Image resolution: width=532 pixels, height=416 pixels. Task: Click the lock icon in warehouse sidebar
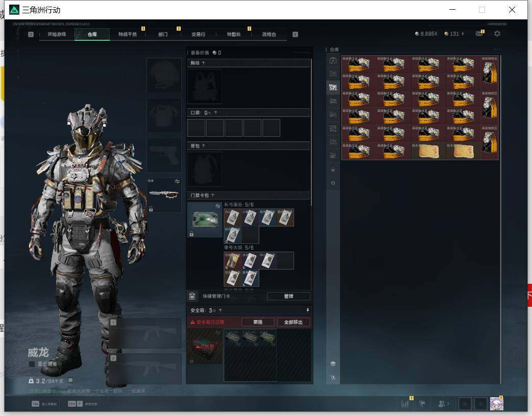(x=333, y=169)
